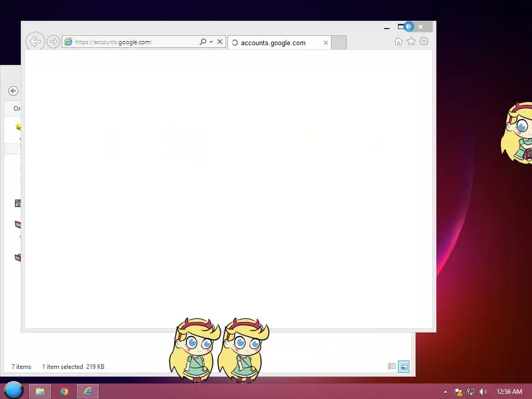
Task: Select Favorites star in File Explorer sidebar
Action: [x=18, y=127]
